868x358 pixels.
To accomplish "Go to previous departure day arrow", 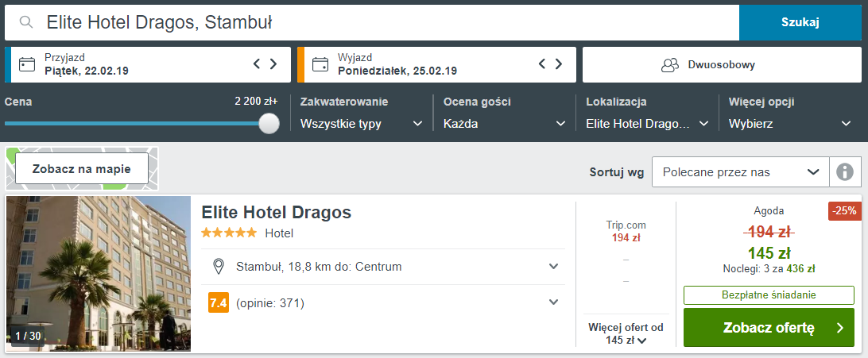I will 542,64.
